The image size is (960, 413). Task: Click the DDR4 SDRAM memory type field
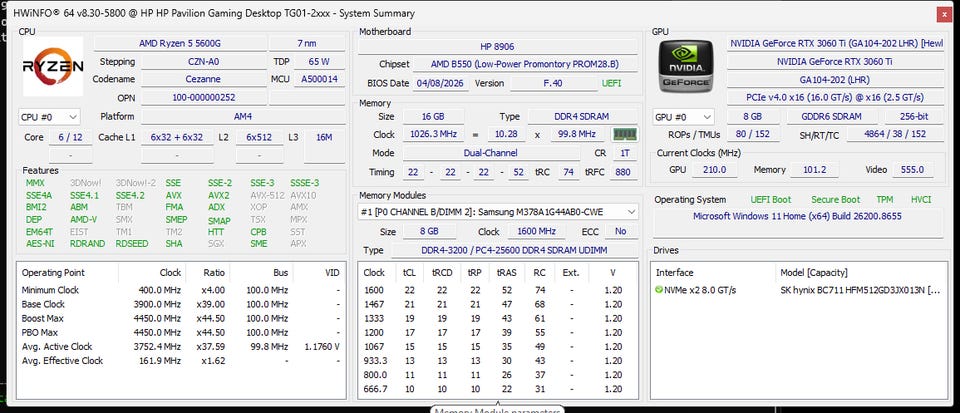582,117
